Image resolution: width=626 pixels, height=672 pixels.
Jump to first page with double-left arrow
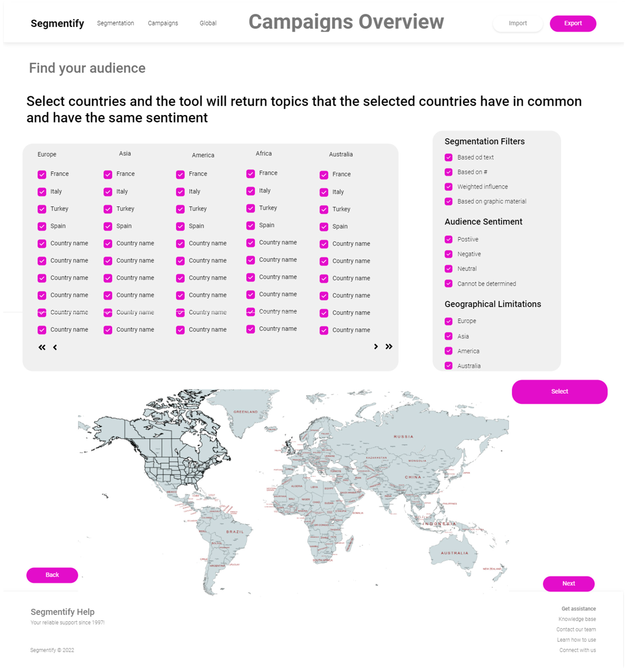[x=42, y=347]
